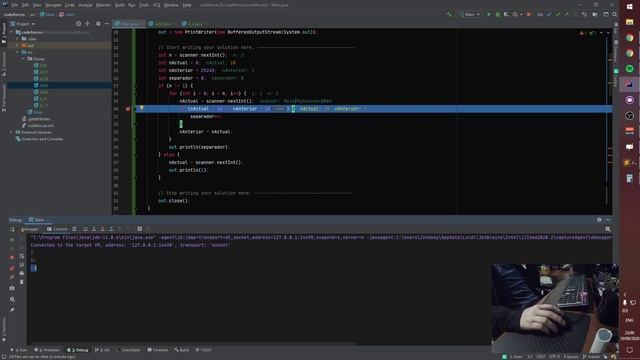
Task: Click the lightbulb intention icon on line 20
Action: (142, 108)
